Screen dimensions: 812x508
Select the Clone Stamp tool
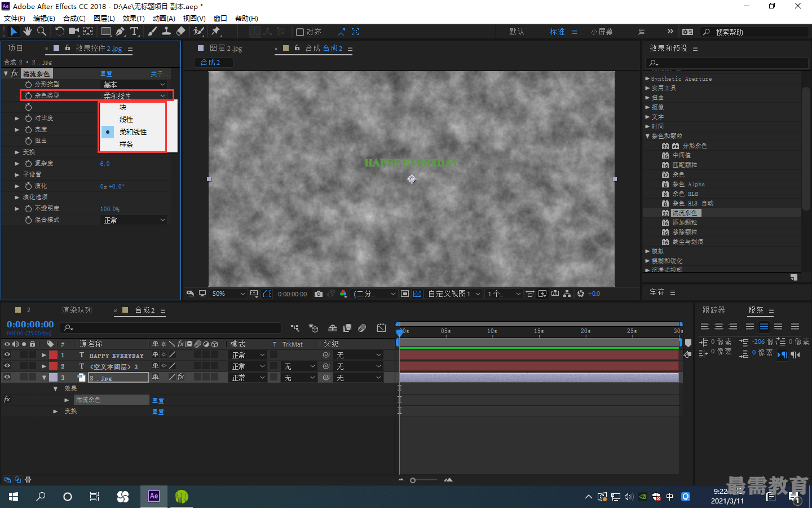click(166, 32)
